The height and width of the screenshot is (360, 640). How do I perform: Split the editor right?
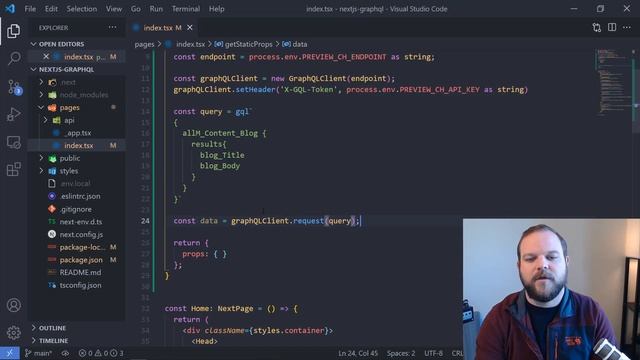[x=612, y=27]
